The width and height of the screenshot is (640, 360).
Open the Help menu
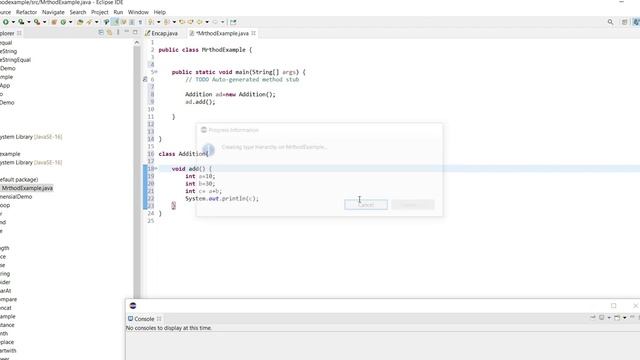tap(159, 12)
